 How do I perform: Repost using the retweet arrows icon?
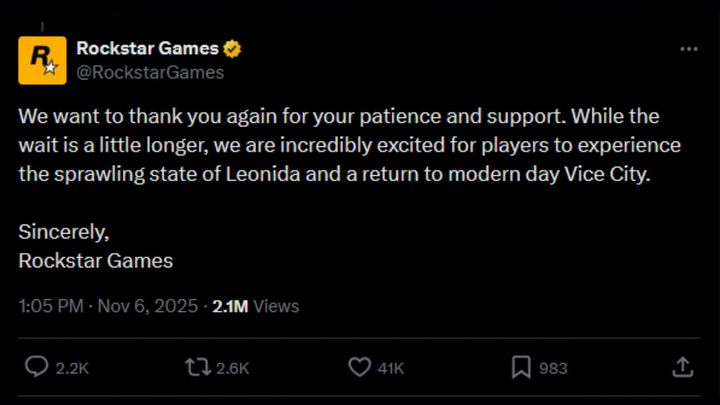click(196, 367)
